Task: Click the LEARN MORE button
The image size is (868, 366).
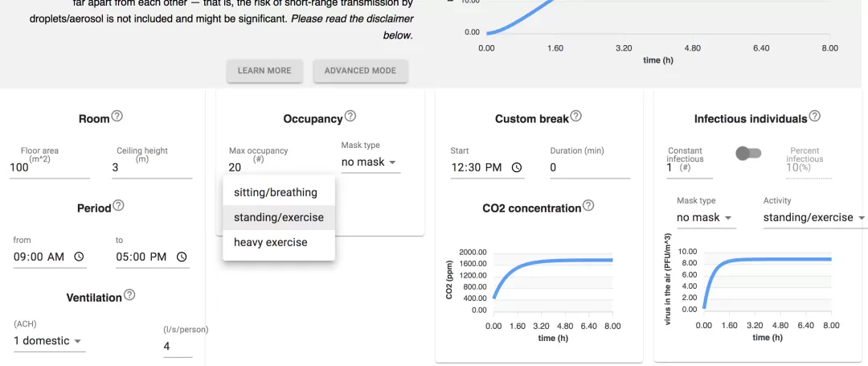Action: click(264, 71)
